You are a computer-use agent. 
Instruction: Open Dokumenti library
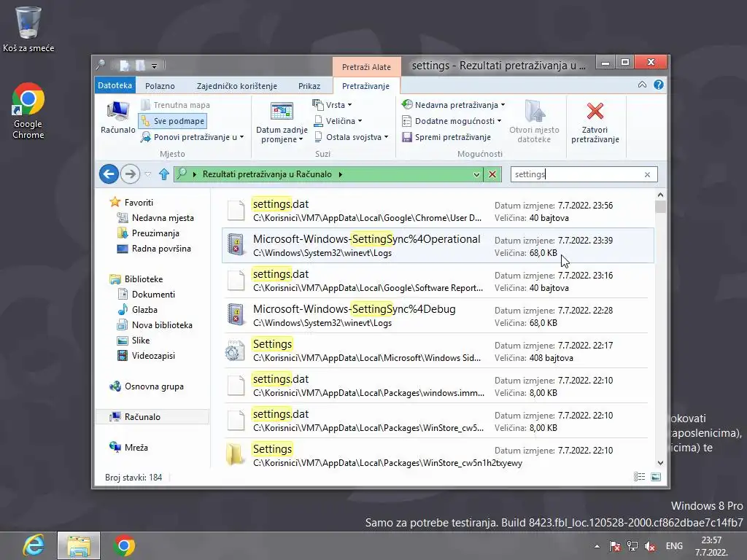tap(146, 295)
